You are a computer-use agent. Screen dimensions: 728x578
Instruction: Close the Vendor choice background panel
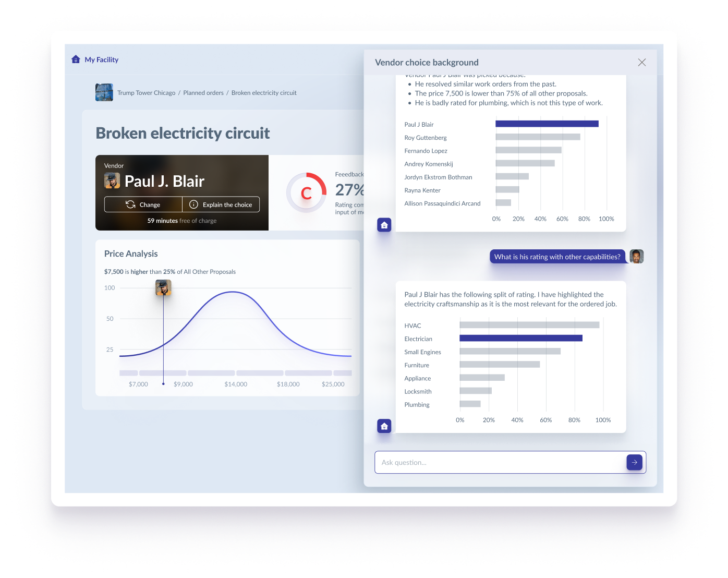click(642, 62)
